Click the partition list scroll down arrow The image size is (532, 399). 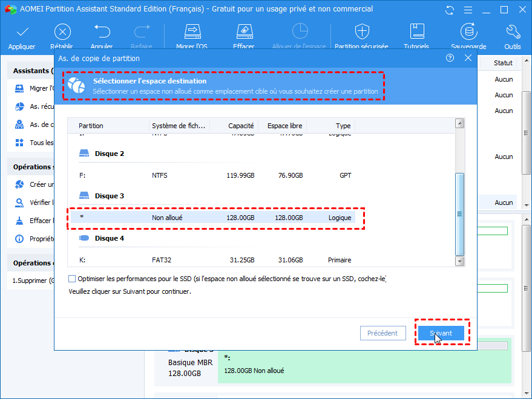tap(460, 261)
